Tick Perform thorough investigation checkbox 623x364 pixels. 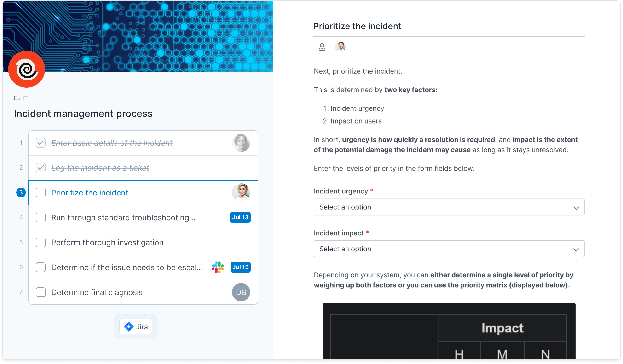tap(41, 243)
